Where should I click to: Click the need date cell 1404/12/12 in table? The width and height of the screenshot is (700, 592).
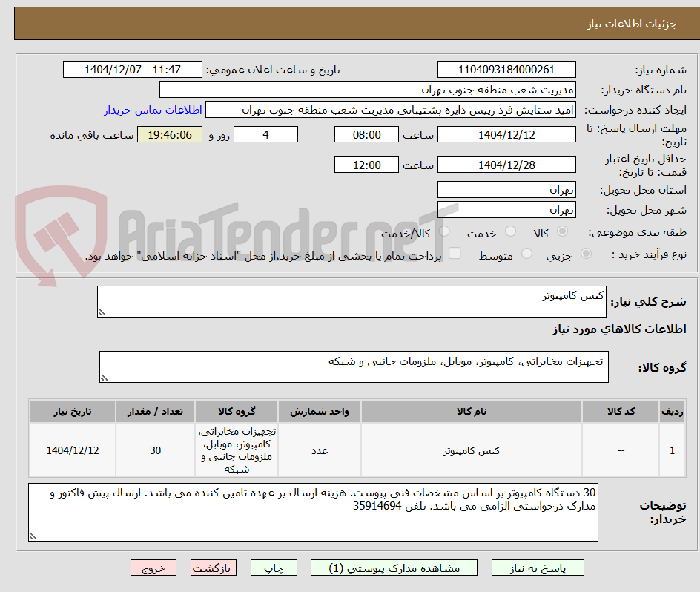[x=73, y=450]
